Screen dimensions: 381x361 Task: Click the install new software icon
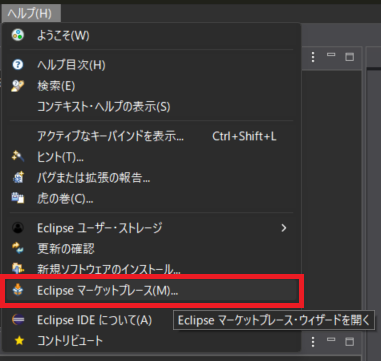coord(18,268)
